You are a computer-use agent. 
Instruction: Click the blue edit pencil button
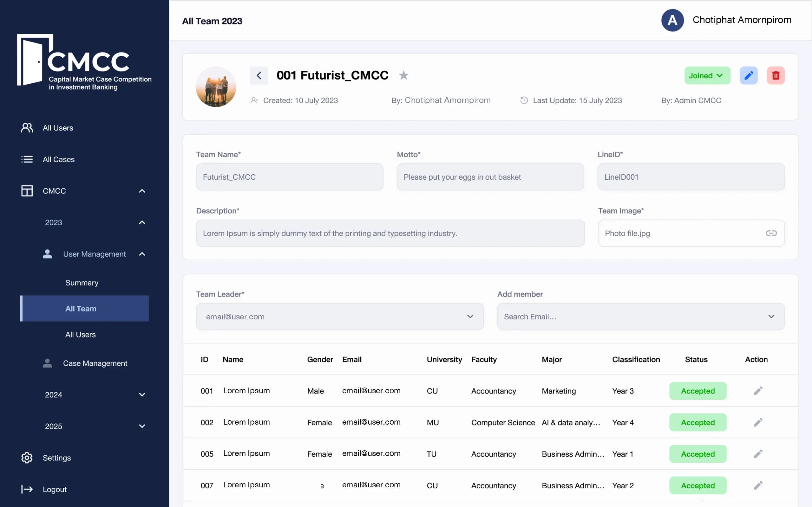click(749, 75)
